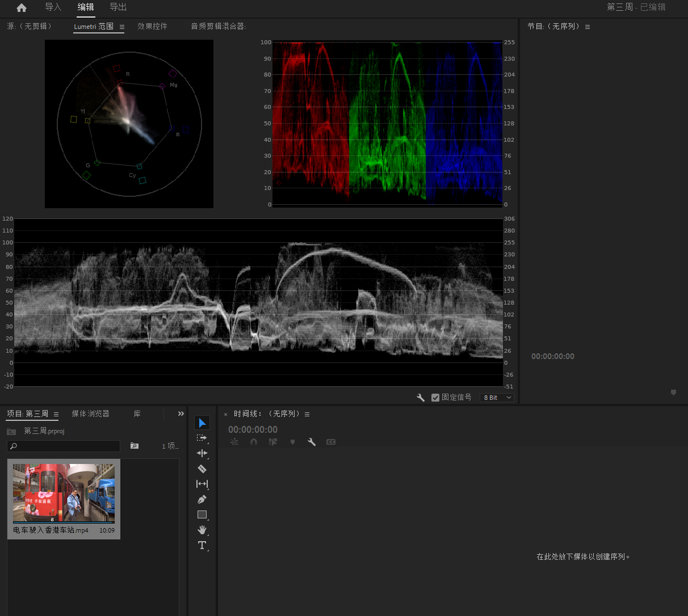Switch to the 导出 tab

[118, 7]
